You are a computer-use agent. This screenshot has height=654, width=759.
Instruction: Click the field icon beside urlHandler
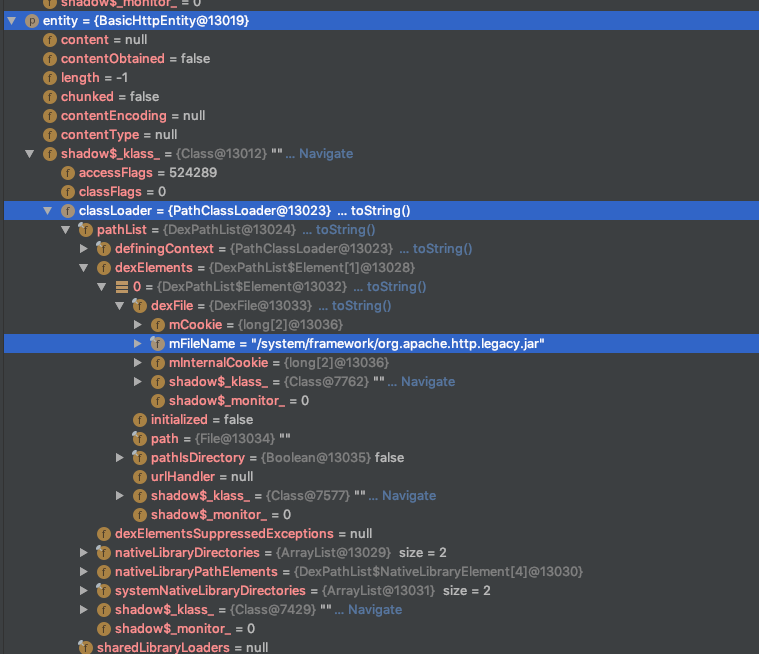click(140, 477)
